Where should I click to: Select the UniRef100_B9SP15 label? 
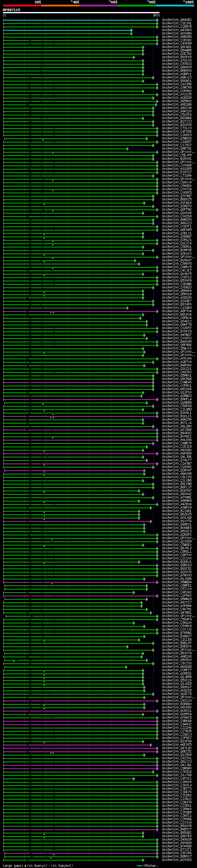(x=177, y=57)
